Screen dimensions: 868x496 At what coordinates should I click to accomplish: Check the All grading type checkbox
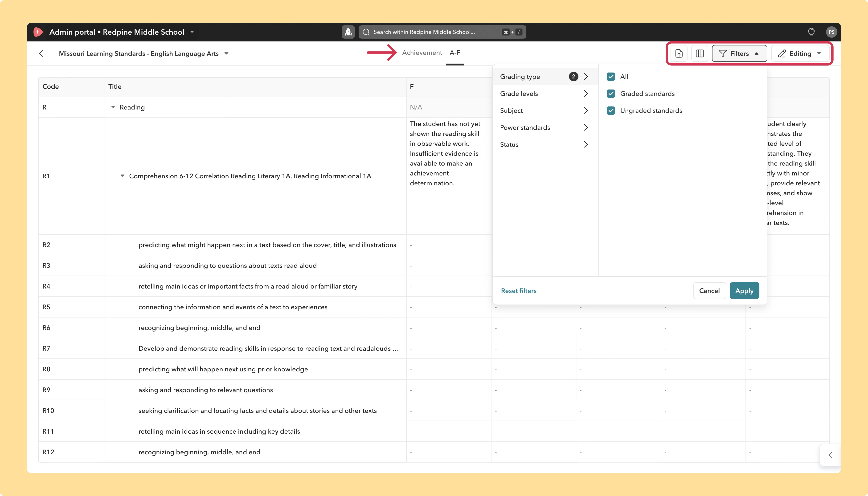pos(611,77)
